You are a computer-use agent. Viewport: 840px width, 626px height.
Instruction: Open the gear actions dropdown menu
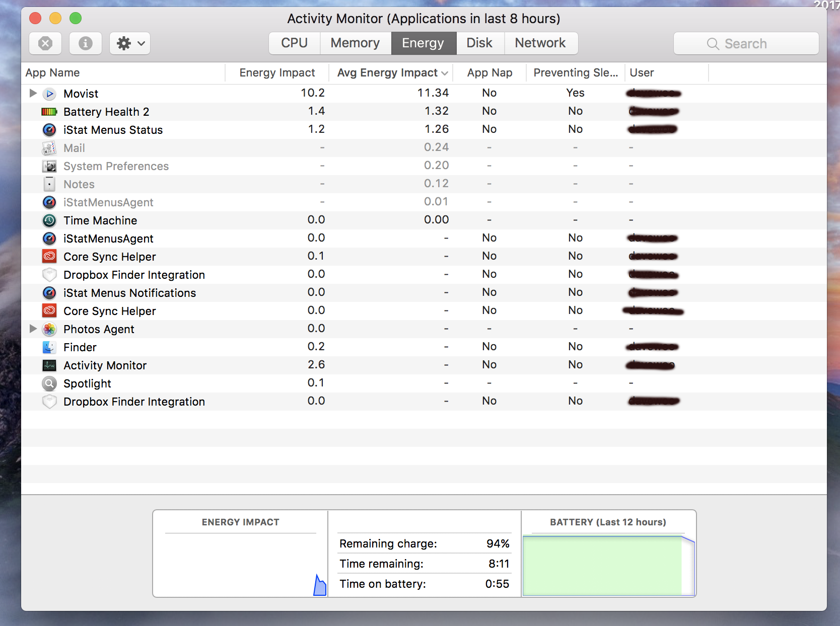pyautogui.click(x=130, y=43)
